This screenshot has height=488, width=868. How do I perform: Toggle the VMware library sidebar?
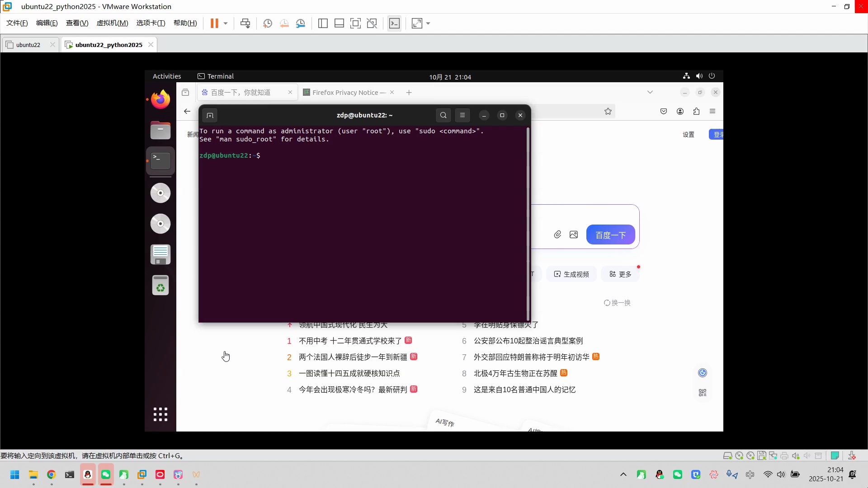[x=323, y=23]
